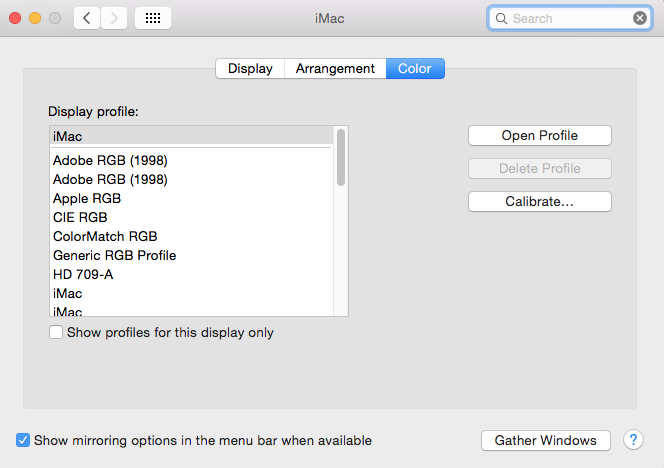Enable Show profiles for this display only
This screenshot has height=468, width=664.
click(56, 332)
